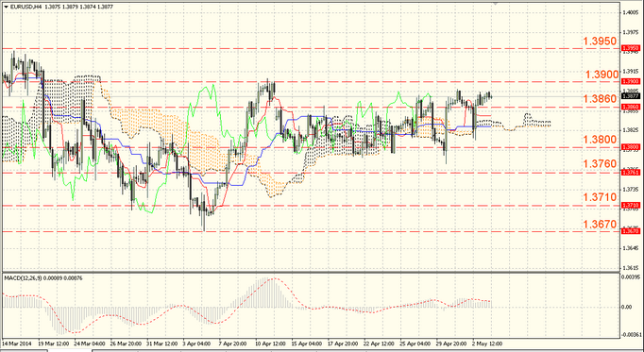Select the active chart tab at bottom
This screenshot has width=644, height=352.
point(70,351)
